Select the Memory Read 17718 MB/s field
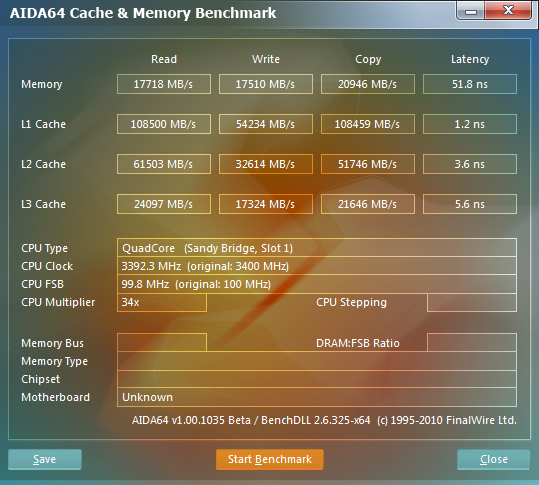 click(x=164, y=84)
